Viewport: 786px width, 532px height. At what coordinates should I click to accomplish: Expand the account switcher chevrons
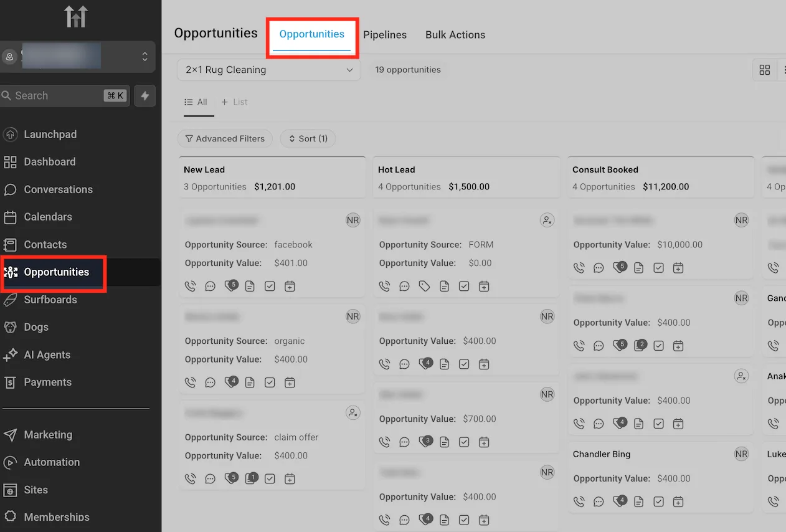pos(144,57)
